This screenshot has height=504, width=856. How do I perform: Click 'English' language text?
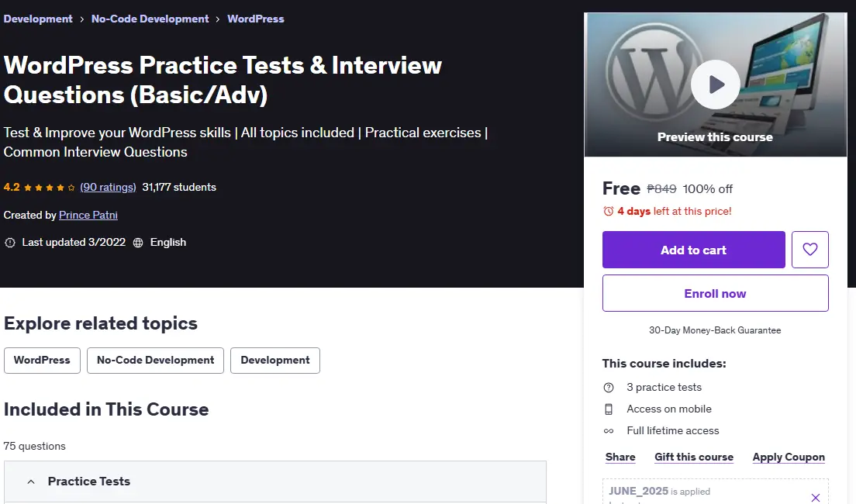[168, 242]
